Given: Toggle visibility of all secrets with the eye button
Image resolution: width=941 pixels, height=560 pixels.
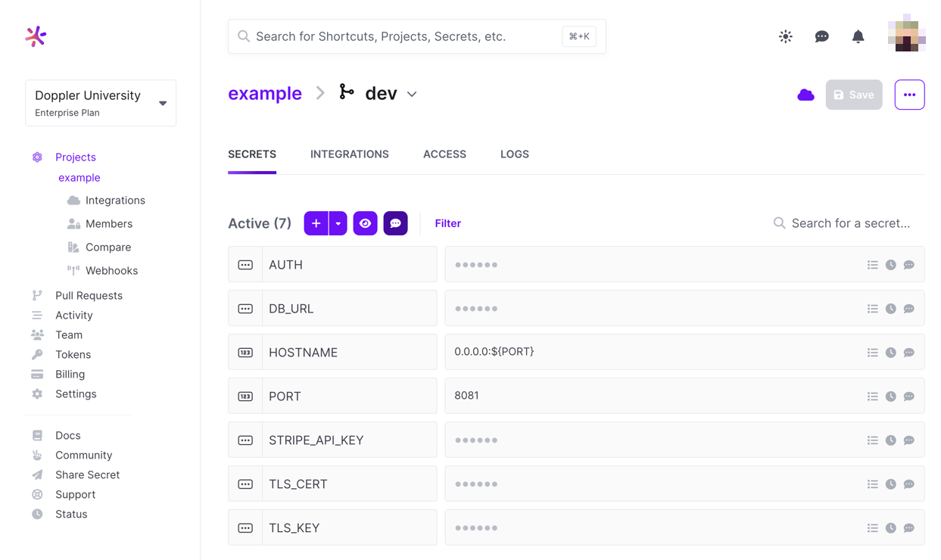Looking at the screenshot, I should pos(365,223).
